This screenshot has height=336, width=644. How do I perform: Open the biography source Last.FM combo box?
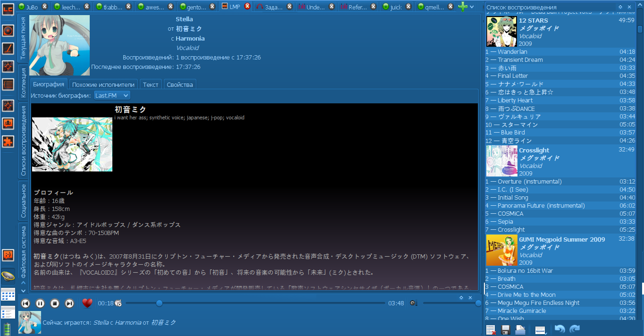tap(112, 95)
